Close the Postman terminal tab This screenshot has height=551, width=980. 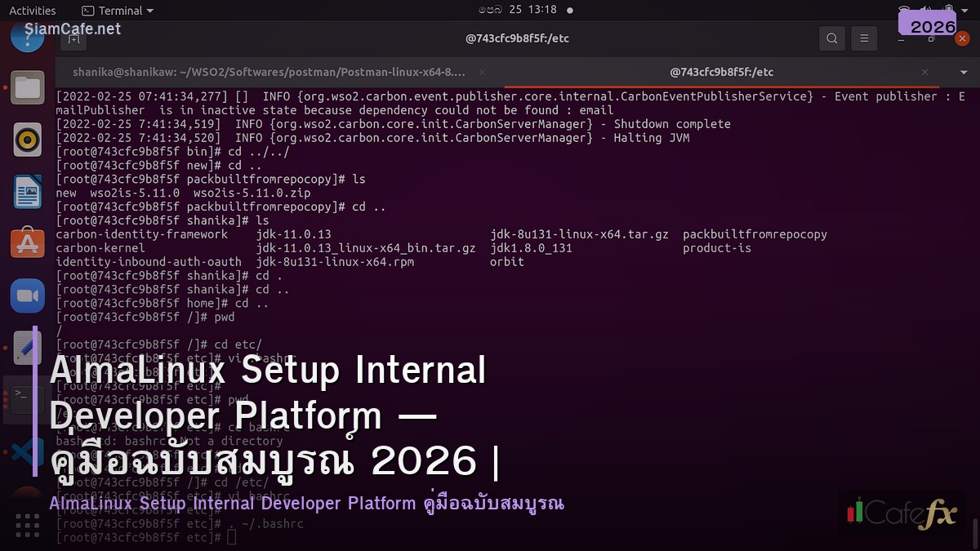(x=482, y=72)
